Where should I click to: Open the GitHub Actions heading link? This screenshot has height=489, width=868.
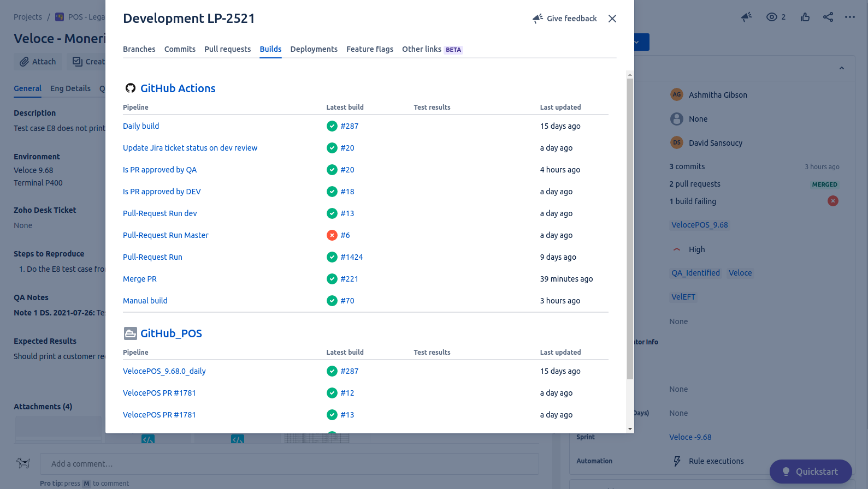click(178, 88)
